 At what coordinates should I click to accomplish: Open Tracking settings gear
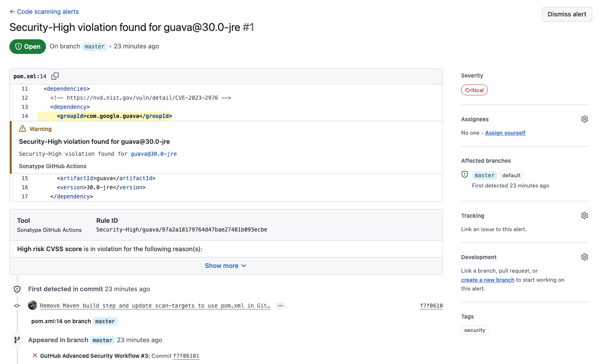point(585,215)
